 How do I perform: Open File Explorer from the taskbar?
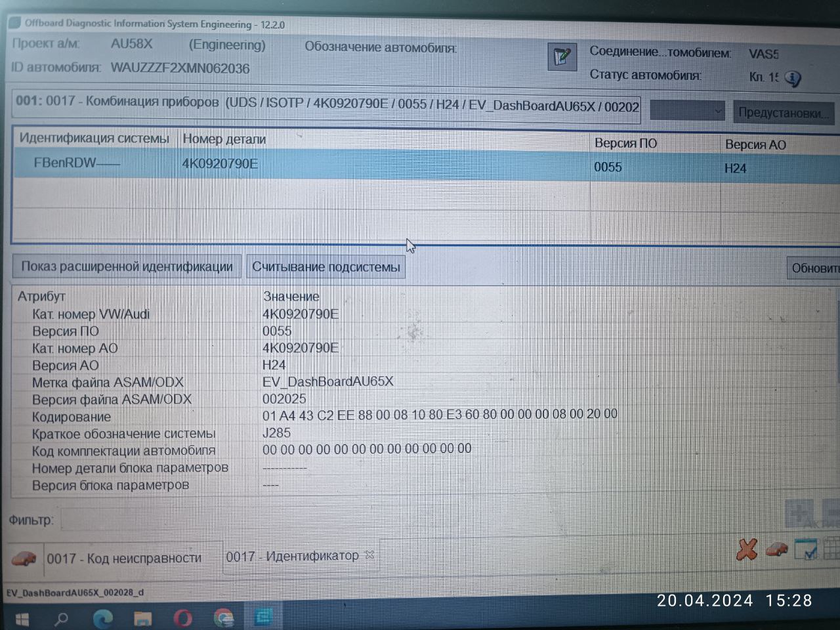tap(142, 618)
